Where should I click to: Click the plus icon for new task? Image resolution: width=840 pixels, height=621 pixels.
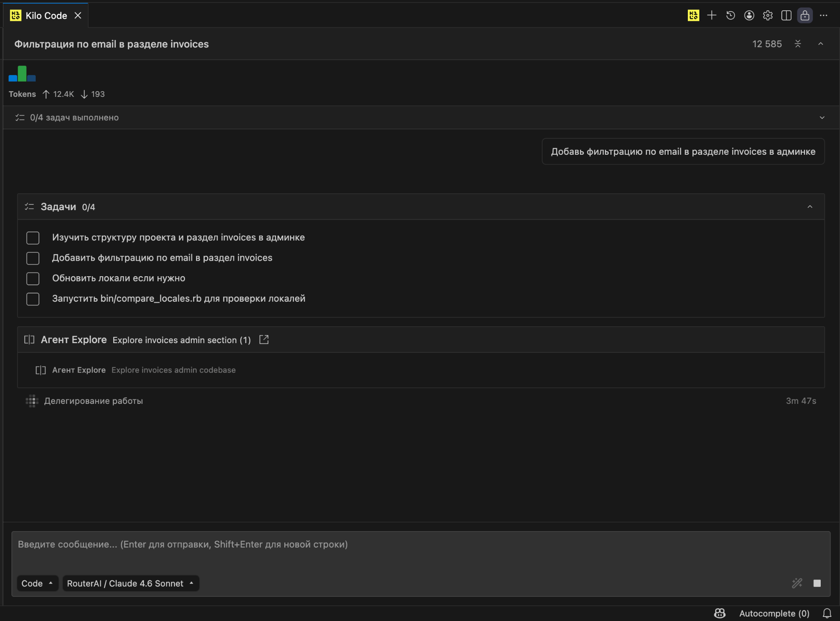point(712,16)
